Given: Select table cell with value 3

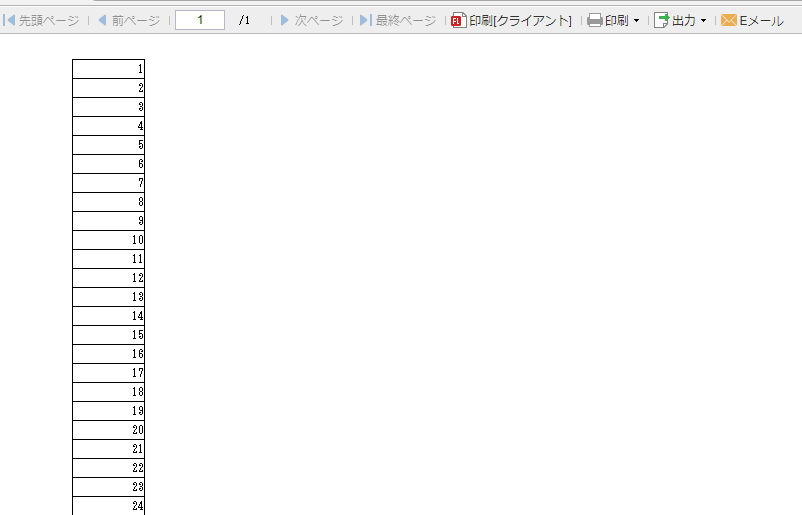Looking at the screenshot, I should tap(108, 107).
